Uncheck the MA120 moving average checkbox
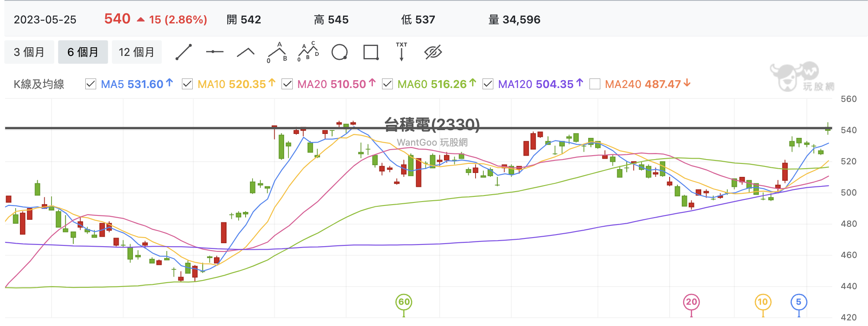This screenshot has height=326, width=868. (x=488, y=84)
